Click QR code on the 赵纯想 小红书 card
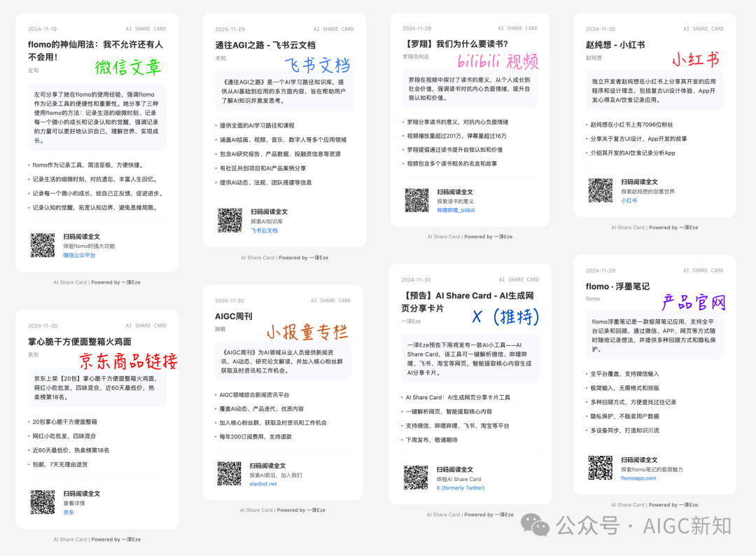The width and height of the screenshot is (756, 556). 601,190
